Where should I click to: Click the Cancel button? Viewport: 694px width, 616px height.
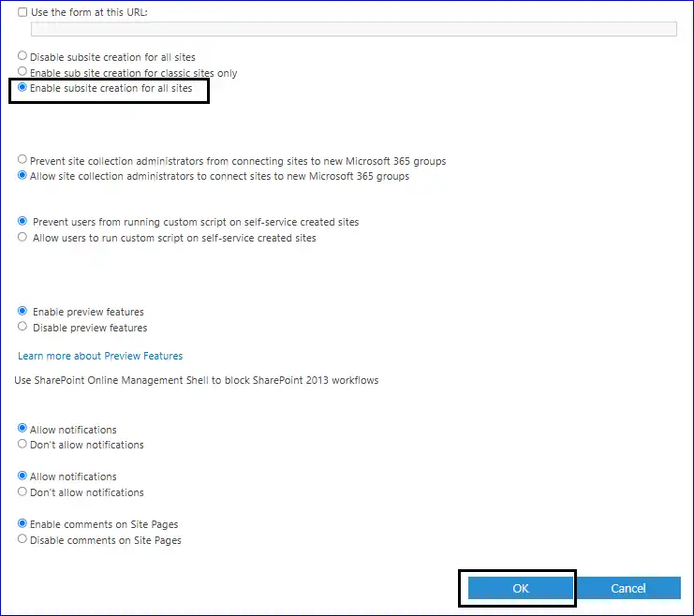point(628,588)
